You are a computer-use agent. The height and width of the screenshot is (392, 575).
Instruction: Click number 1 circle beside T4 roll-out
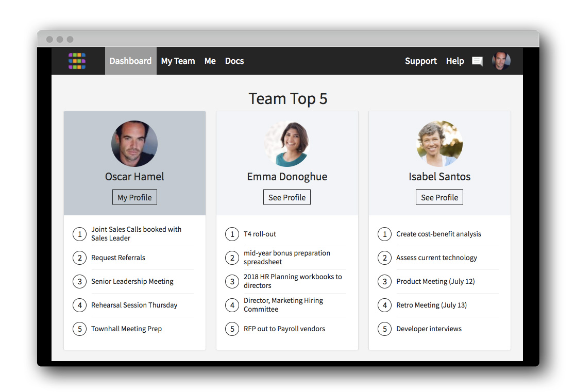coord(232,234)
